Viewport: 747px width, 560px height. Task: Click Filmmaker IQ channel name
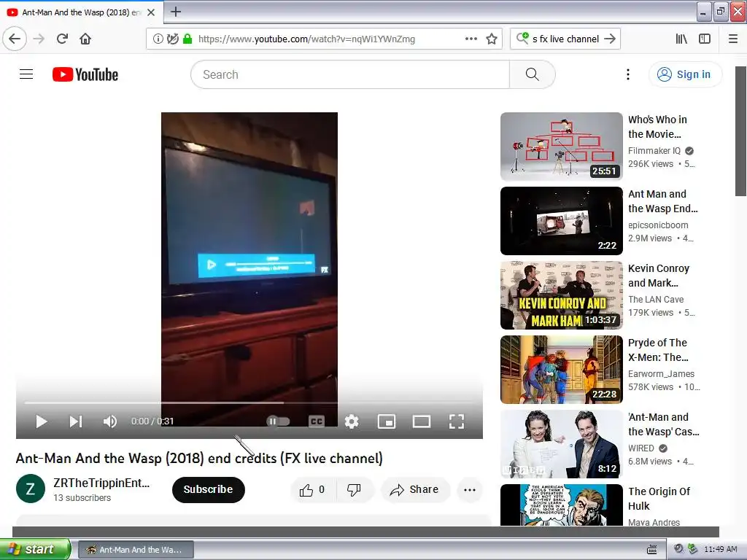coord(654,150)
